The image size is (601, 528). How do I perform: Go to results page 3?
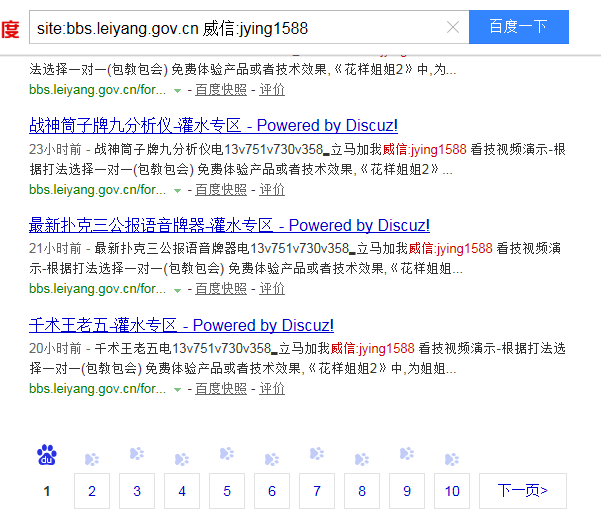click(137, 491)
